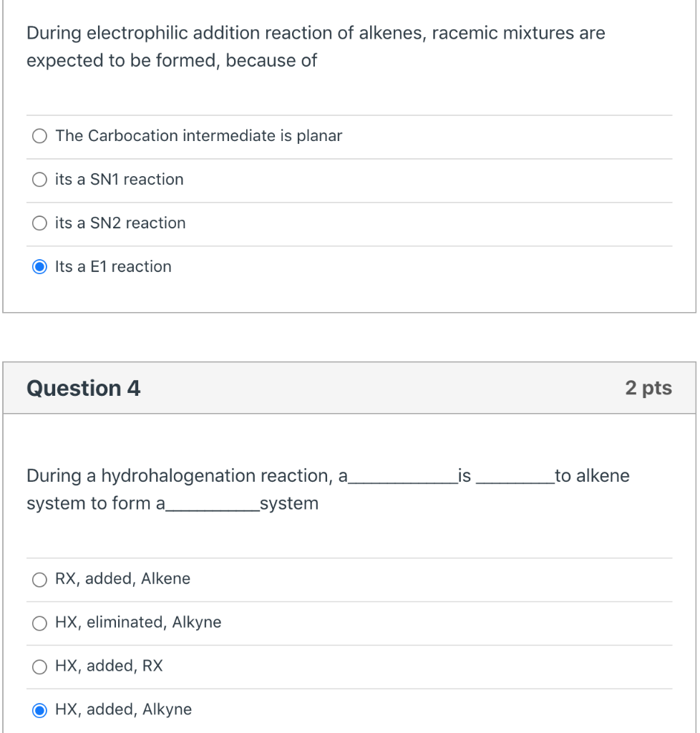Click the 'Question 4' heading
The image size is (700, 733).
pos(84,388)
